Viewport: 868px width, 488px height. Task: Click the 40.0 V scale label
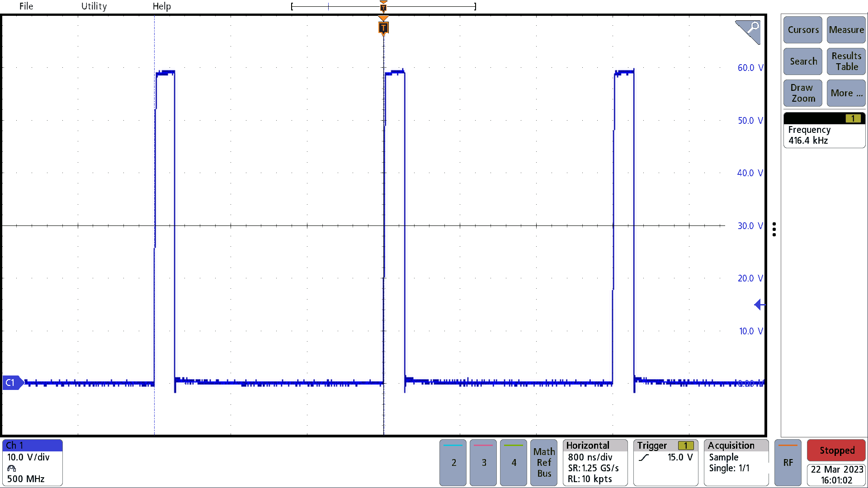click(750, 173)
